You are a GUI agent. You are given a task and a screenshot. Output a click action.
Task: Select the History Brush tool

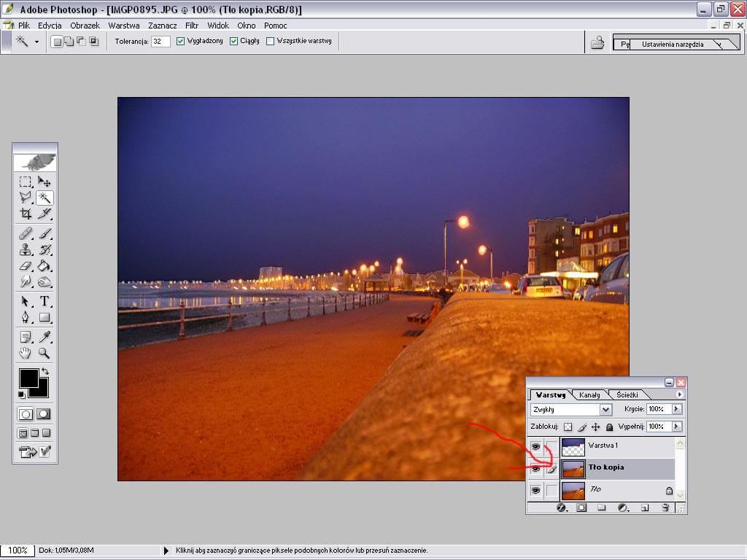(x=44, y=250)
